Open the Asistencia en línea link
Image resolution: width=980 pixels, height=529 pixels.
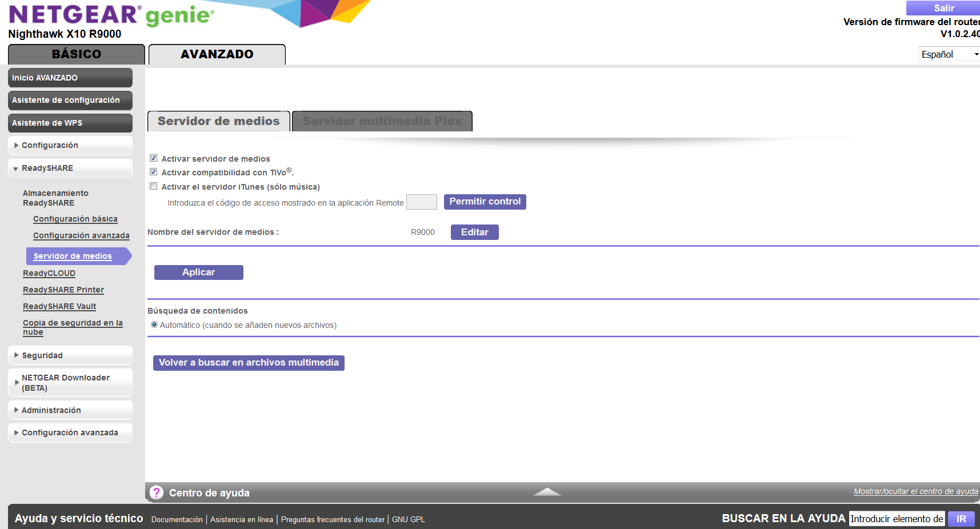[x=242, y=519]
